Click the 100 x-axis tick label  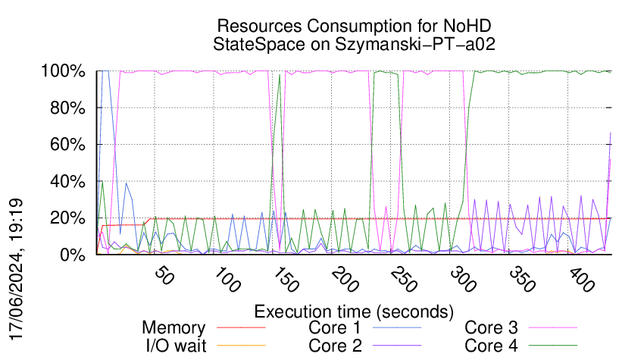tap(227, 280)
